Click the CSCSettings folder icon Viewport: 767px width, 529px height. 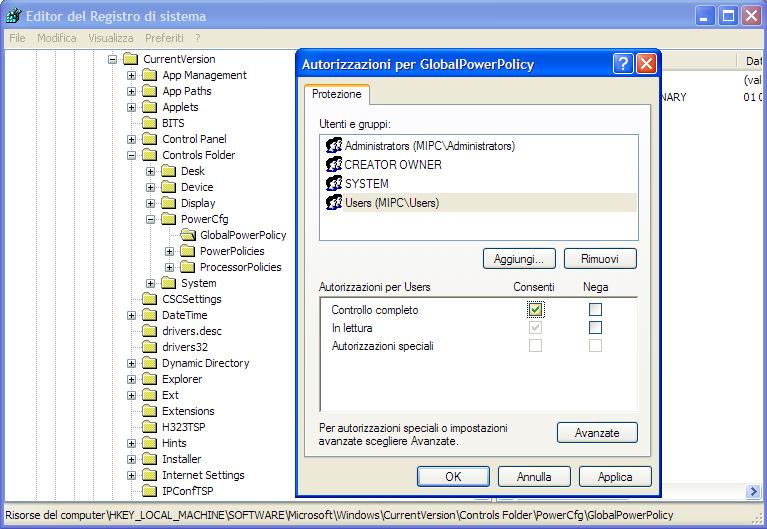(x=150, y=299)
